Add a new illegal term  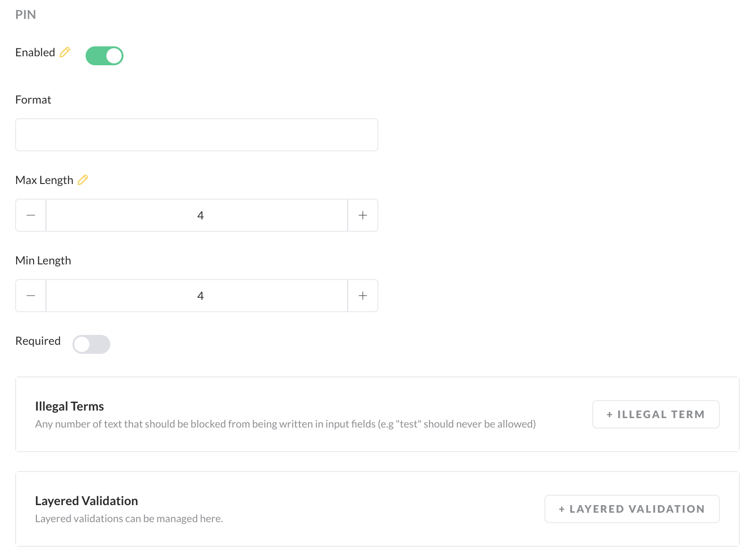tap(656, 414)
